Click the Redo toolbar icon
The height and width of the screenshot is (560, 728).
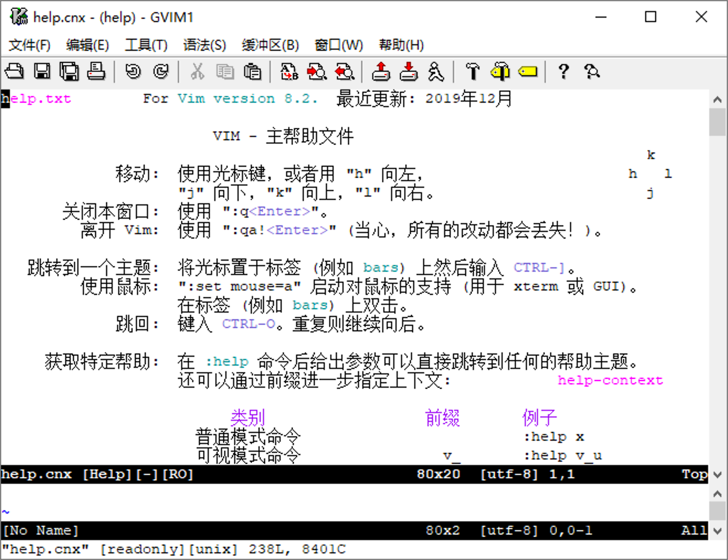pyautogui.click(x=160, y=72)
